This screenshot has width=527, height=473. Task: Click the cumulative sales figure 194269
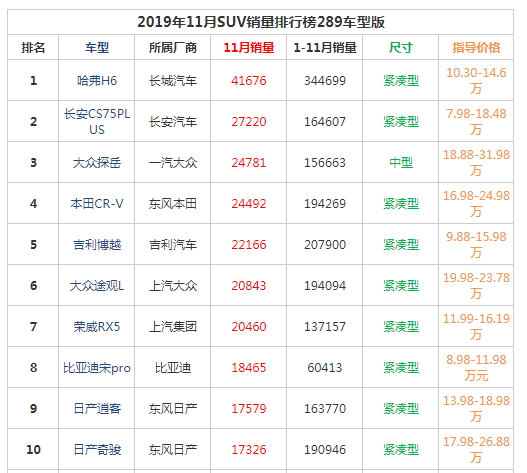tap(325, 204)
